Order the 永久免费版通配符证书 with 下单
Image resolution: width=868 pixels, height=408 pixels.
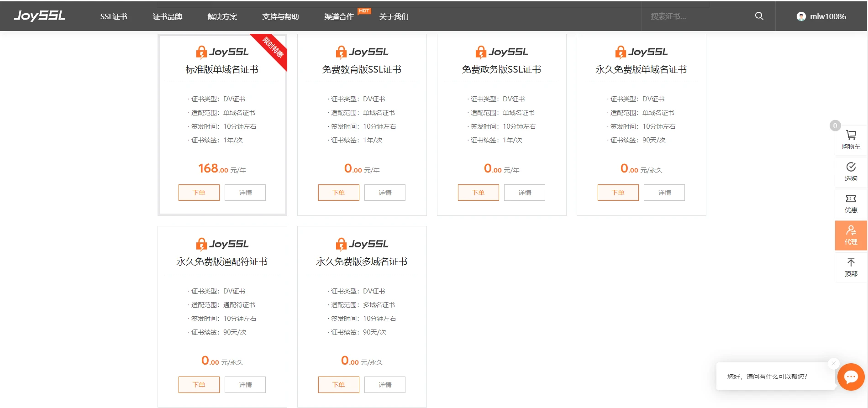coord(199,385)
